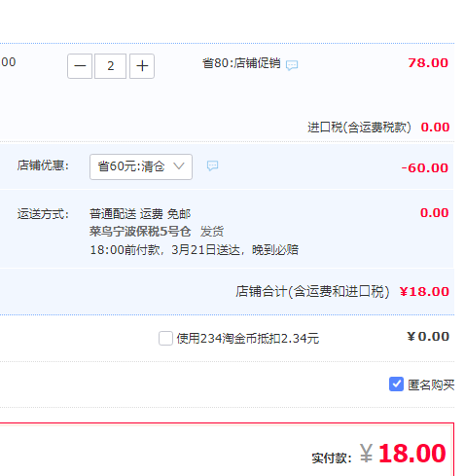
Task: Open the chat bubble icon beside 省80:店铺促销
Action: 292,65
